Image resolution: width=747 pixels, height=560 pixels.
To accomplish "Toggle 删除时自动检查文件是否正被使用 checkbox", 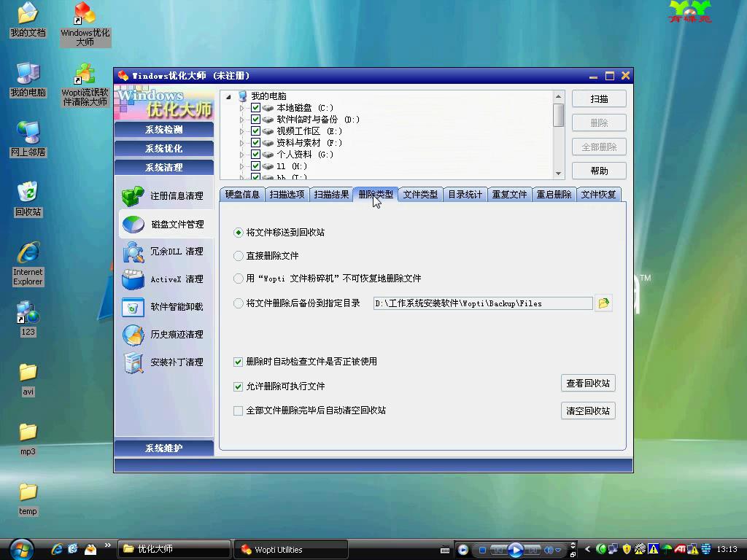I will click(x=239, y=362).
